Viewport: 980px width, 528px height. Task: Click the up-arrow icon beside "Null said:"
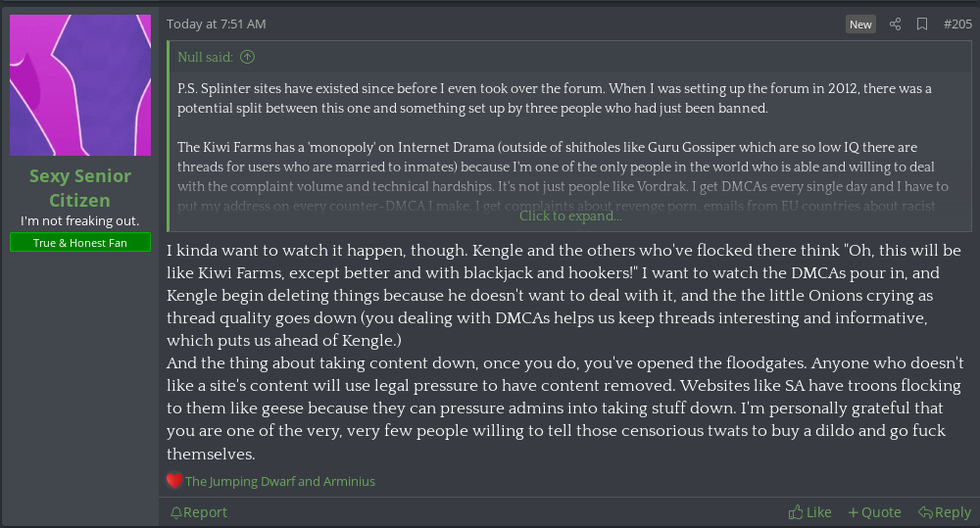[247, 57]
